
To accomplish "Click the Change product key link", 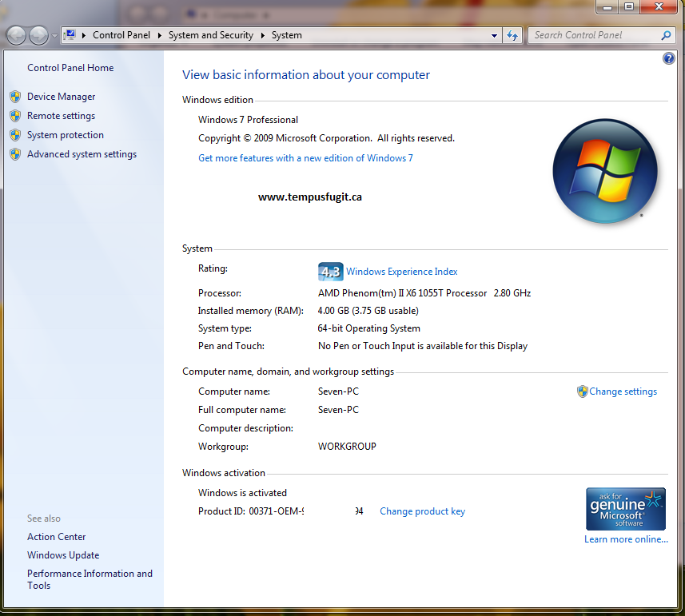I will pos(423,511).
